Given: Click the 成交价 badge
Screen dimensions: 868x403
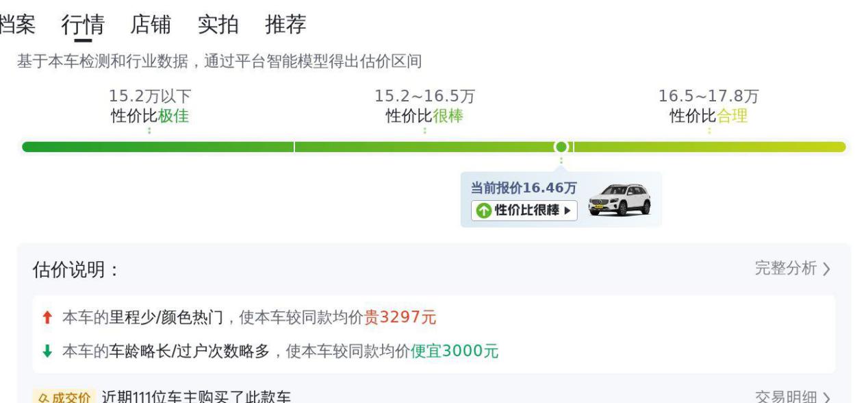Looking at the screenshot, I should (x=64, y=397).
